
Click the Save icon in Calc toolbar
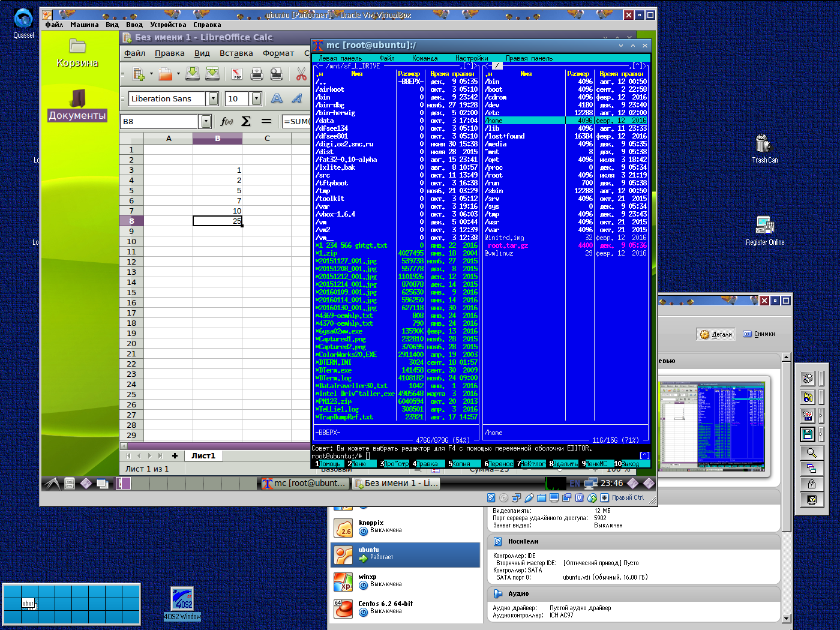tap(193, 74)
